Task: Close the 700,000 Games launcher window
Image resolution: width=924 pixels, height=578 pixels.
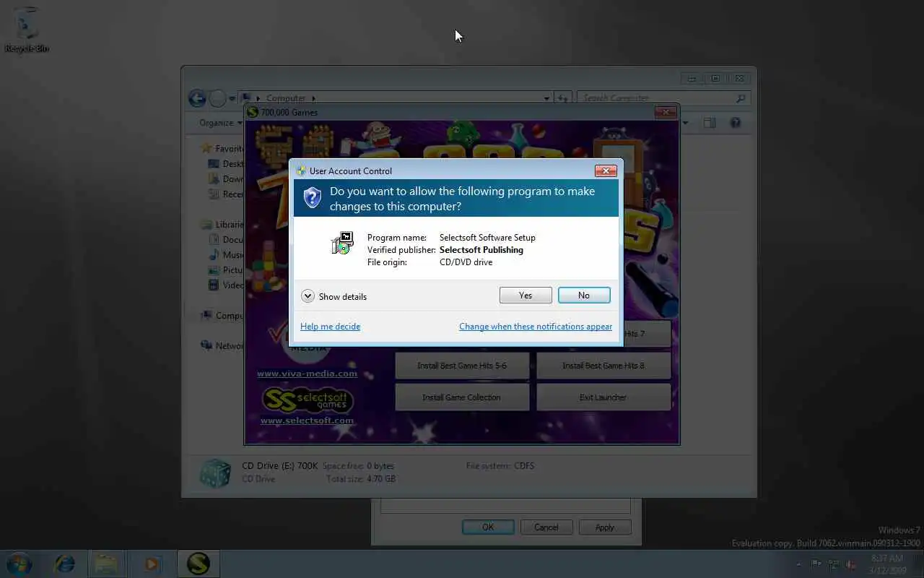Action: pyautogui.click(x=666, y=112)
